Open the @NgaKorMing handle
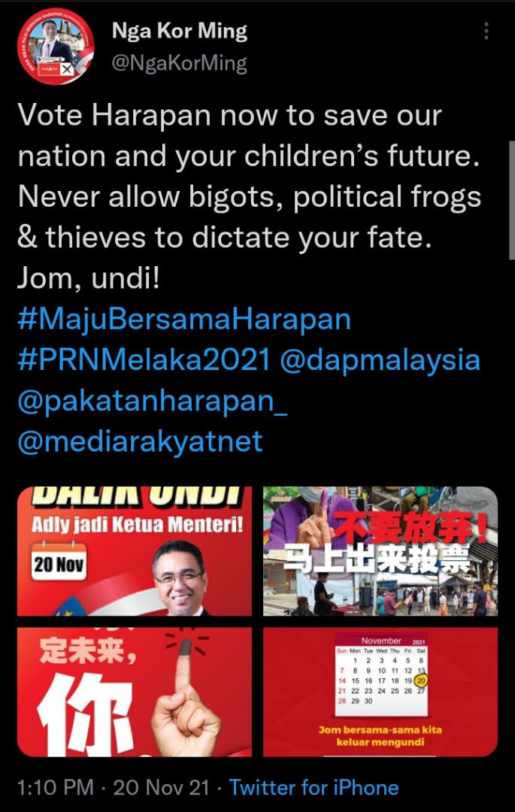The image size is (515, 812). coord(180,64)
